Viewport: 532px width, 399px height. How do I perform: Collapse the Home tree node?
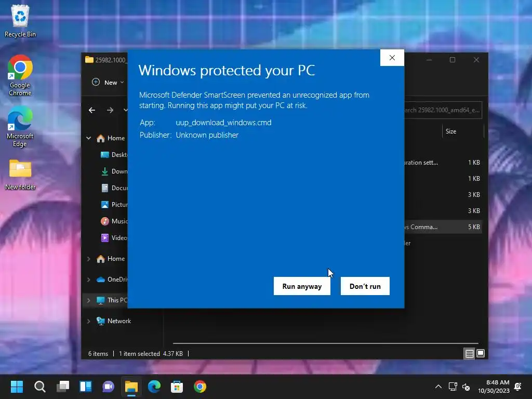pyautogui.click(x=88, y=138)
